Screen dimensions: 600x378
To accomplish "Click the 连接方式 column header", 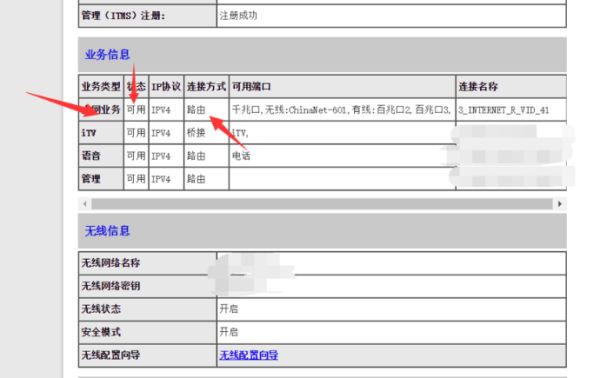I will 206,86.
